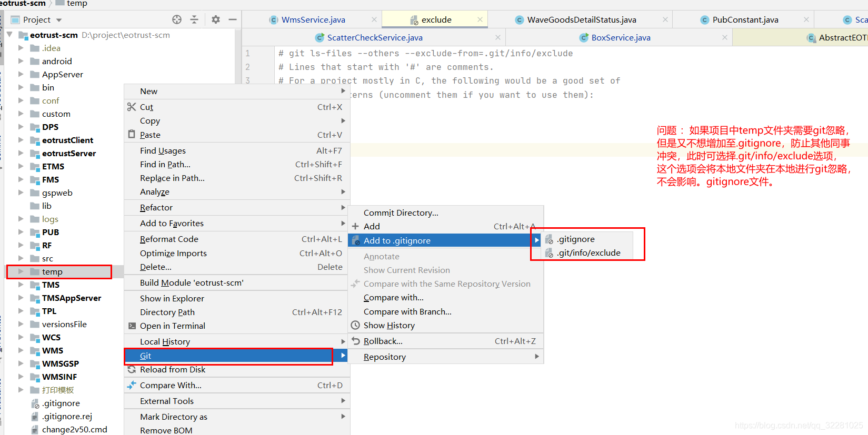Choose Open in Terminal
The height and width of the screenshot is (435, 868).
pyautogui.click(x=237, y=326)
